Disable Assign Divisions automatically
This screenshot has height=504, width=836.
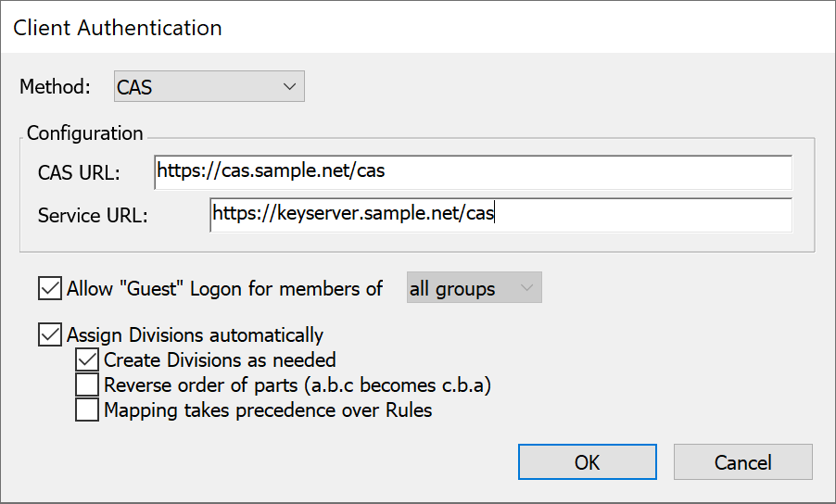[x=49, y=334]
